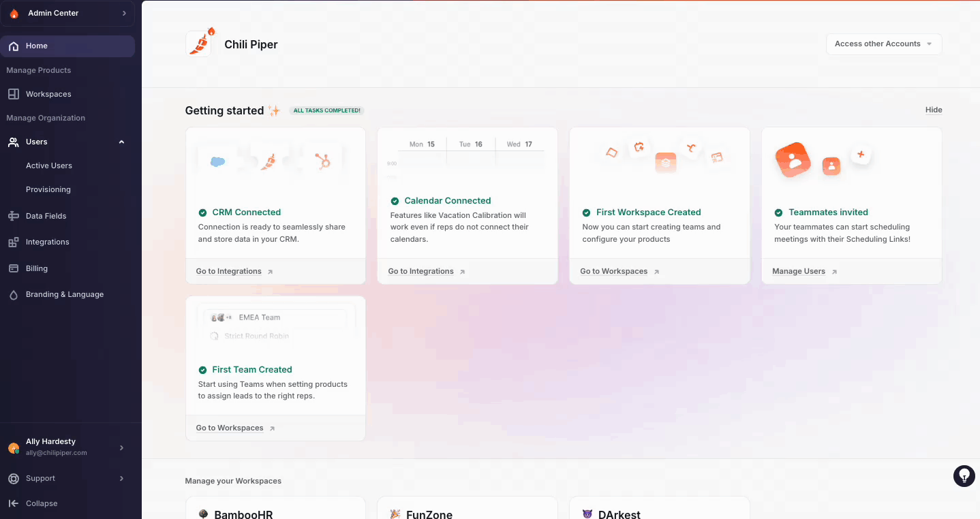
Task: Collapse the sidebar
Action: point(12,503)
